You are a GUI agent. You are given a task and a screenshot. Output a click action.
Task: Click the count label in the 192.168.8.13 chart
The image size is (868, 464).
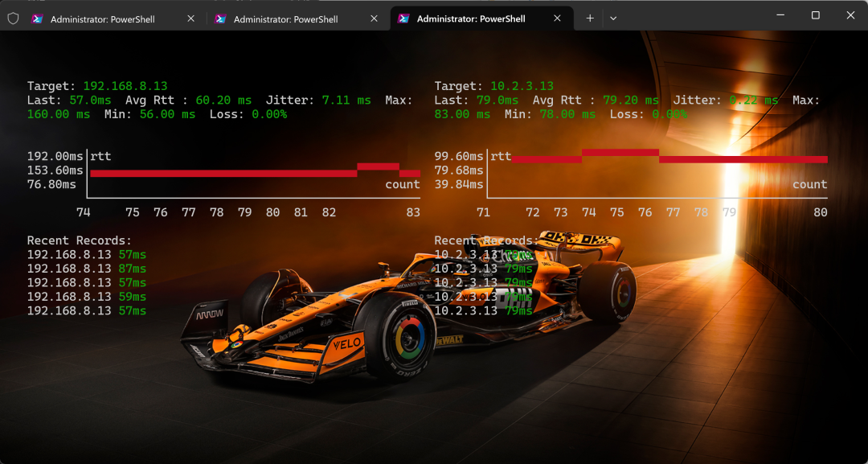point(403,184)
